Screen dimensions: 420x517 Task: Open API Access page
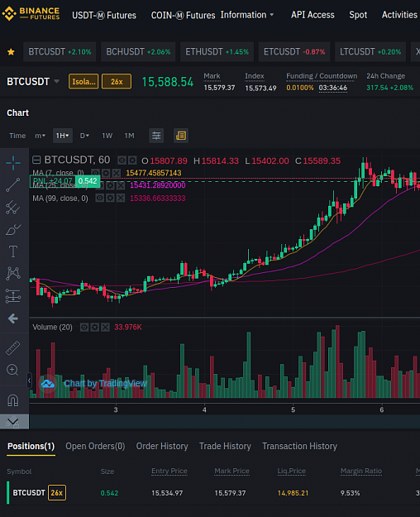pyautogui.click(x=313, y=15)
